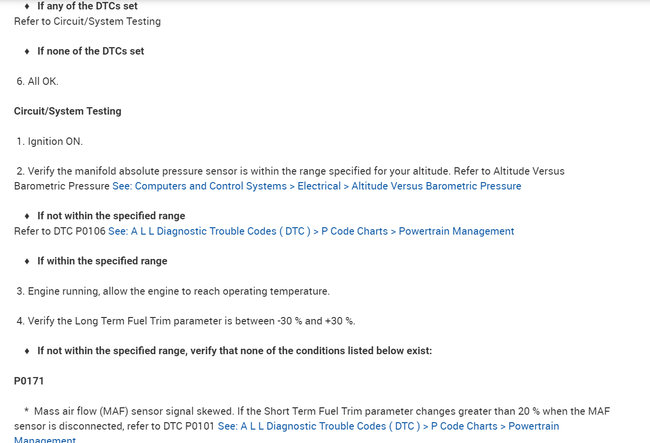Click the 'Refer to Circuit/System Testing' line
650x443 pixels.
(x=87, y=21)
